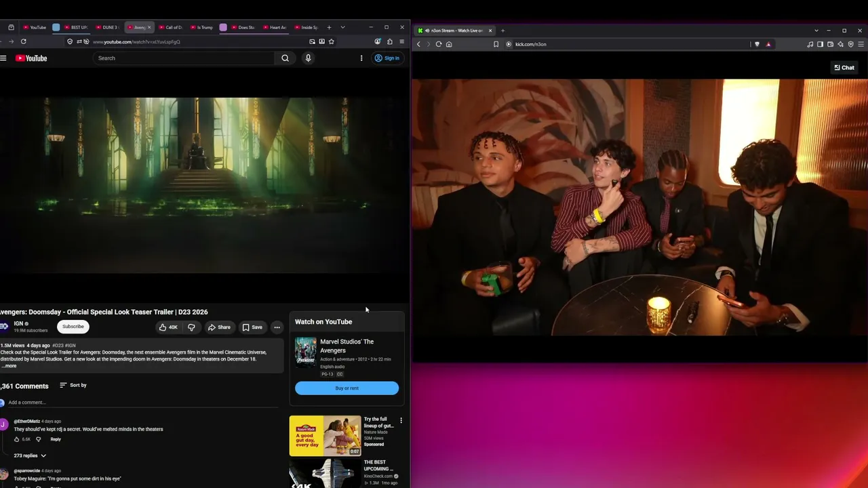Toggle the sidebar panel in Brave toolbar
The image size is (868, 488).
[820, 44]
